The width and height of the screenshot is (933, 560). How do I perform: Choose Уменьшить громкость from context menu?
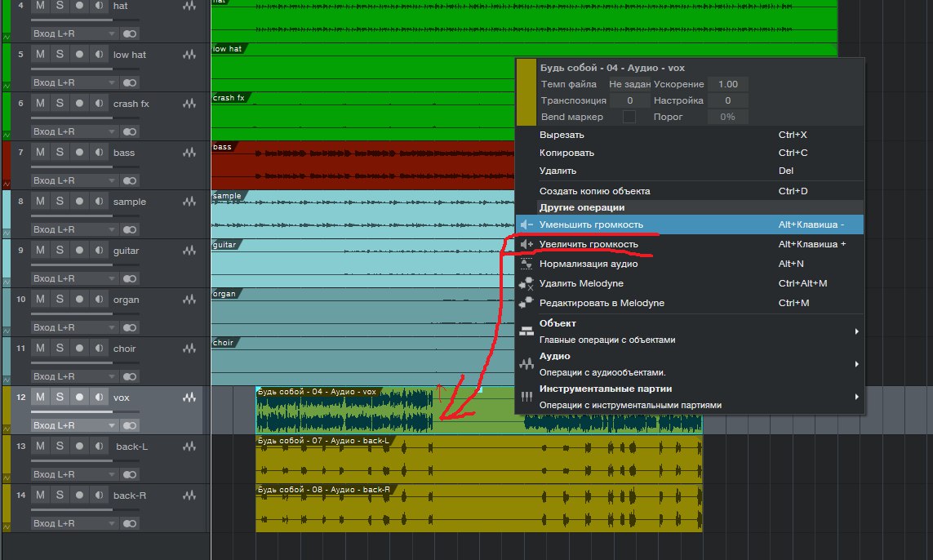(x=690, y=224)
